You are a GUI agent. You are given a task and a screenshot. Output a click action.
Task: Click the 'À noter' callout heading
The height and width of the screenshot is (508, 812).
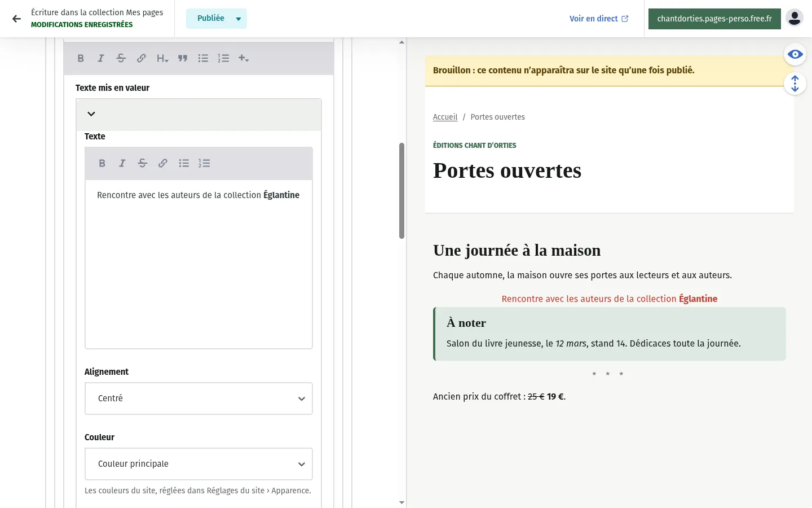tap(466, 323)
